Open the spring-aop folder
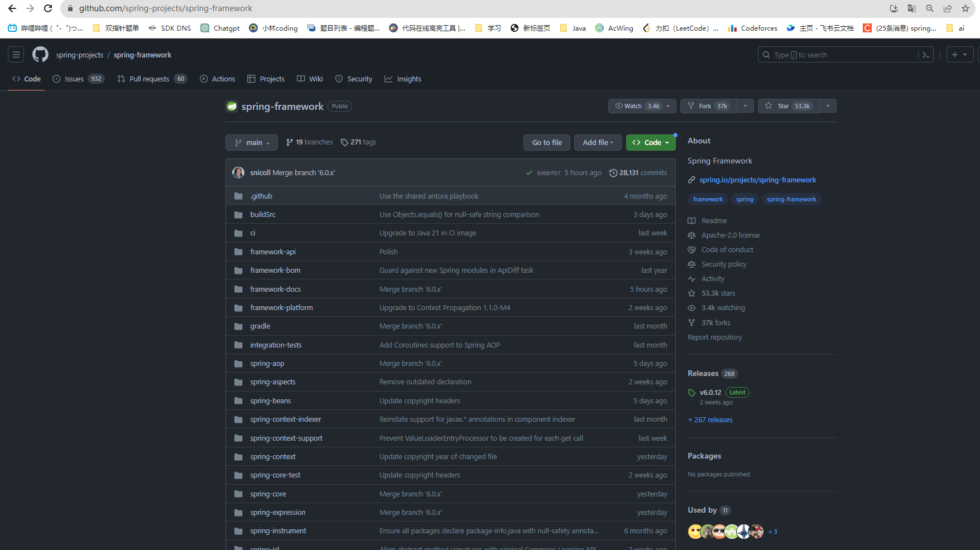This screenshot has height=550, width=980. point(267,364)
